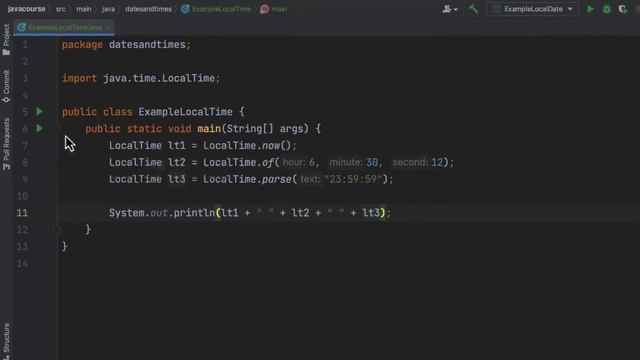Click the 'hour:' parameter hint
This screenshot has height=360, width=640.
[x=294, y=162]
